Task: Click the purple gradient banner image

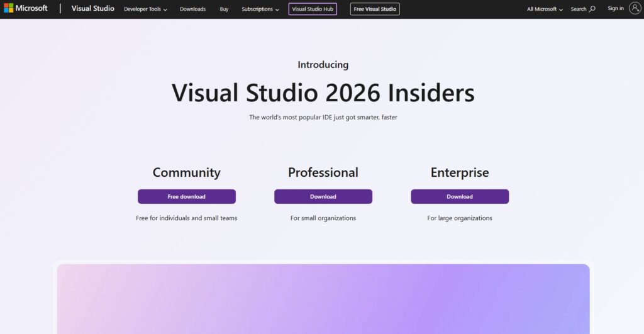Action: pyautogui.click(x=323, y=299)
